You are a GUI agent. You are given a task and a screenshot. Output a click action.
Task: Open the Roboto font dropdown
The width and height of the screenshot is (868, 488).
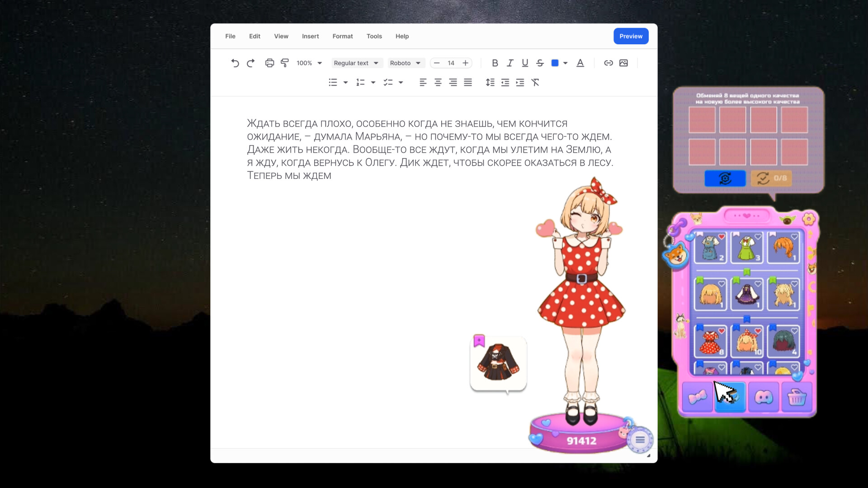[405, 63]
